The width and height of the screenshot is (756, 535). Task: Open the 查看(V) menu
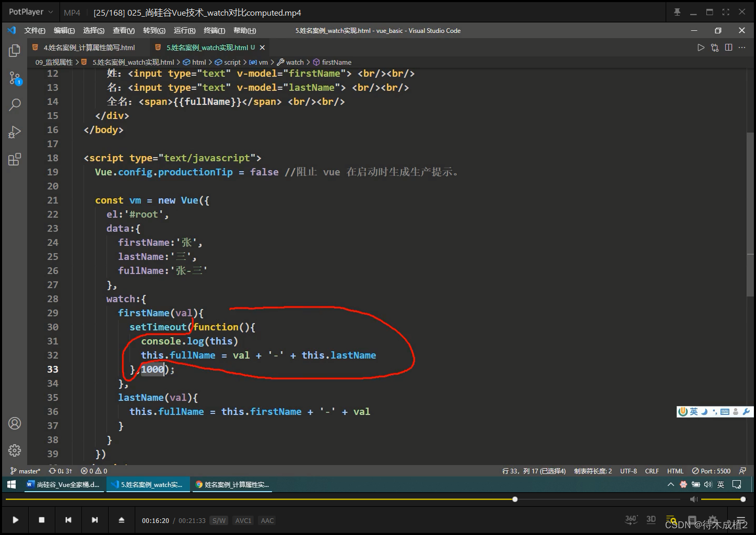124,30
